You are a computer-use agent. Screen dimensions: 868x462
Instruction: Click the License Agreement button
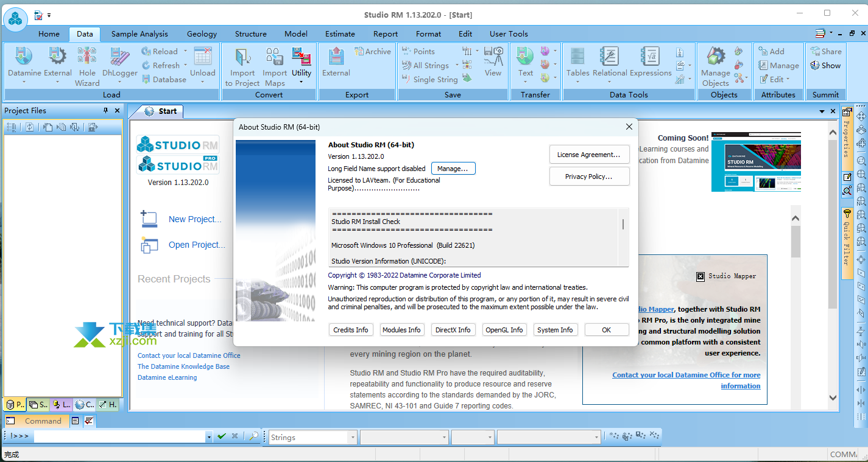[589, 155]
